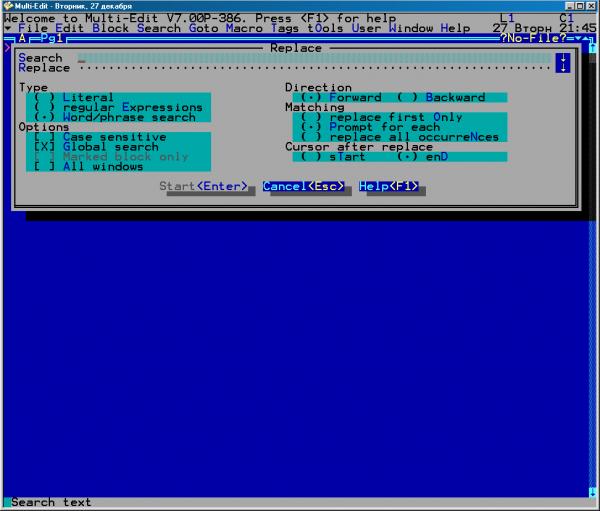600x511 pixels.
Task: Click the editor scrollbar bottom arrow
Action: [x=592, y=492]
